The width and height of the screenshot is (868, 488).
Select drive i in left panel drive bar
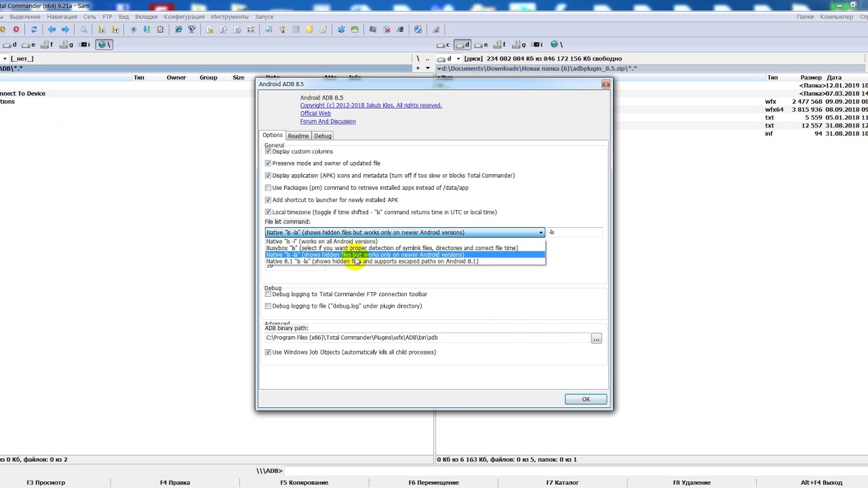coord(85,45)
